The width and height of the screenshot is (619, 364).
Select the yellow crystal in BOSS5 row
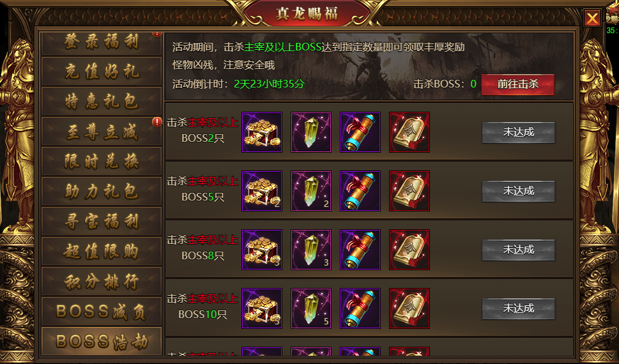pyautogui.click(x=311, y=191)
